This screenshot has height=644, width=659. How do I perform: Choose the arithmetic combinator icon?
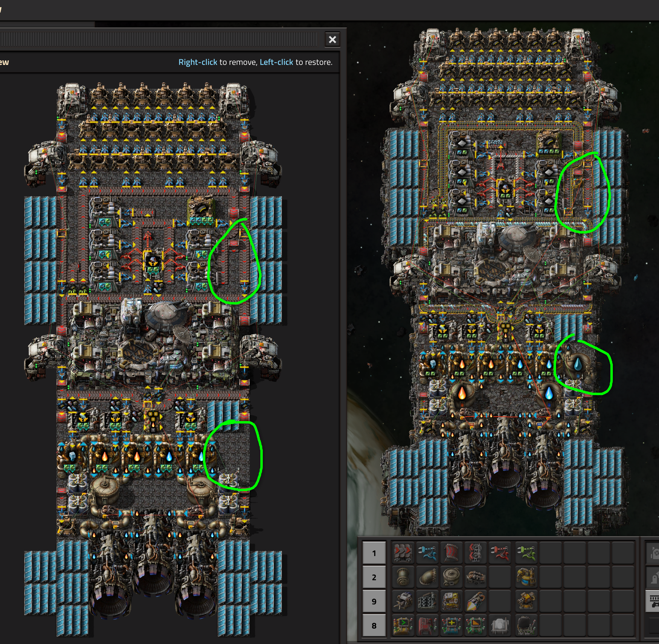pos(452,625)
